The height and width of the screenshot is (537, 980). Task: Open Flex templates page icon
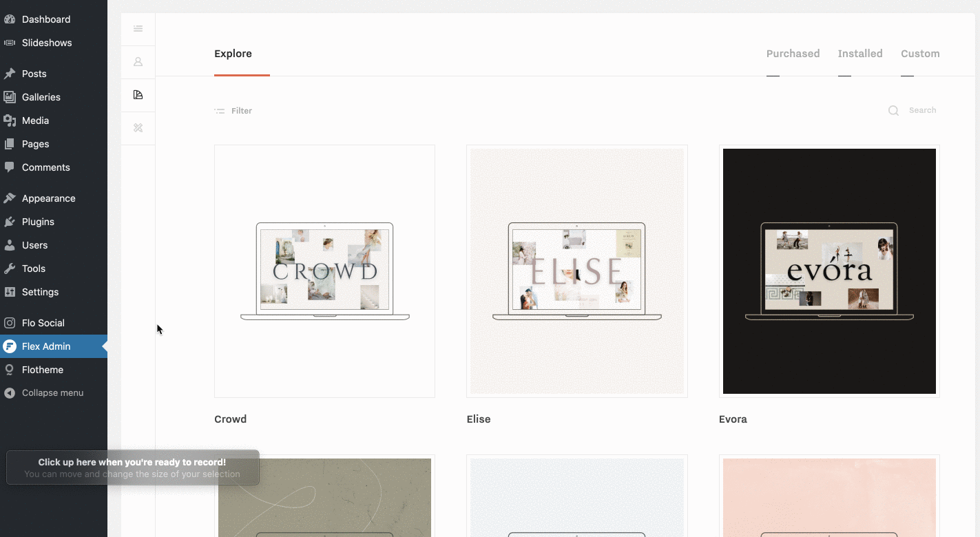click(x=138, y=95)
